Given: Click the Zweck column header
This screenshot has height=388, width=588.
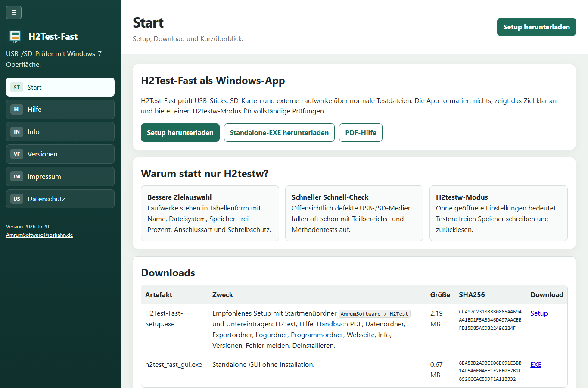Looking at the screenshot, I should click(x=223, y=295).
